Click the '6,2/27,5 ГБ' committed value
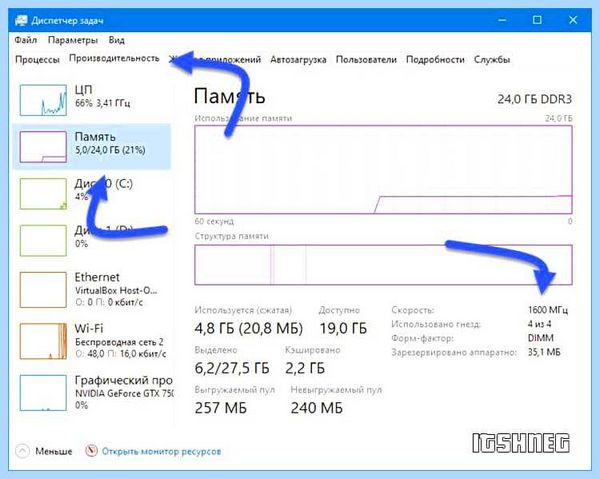 pos(232,368)
